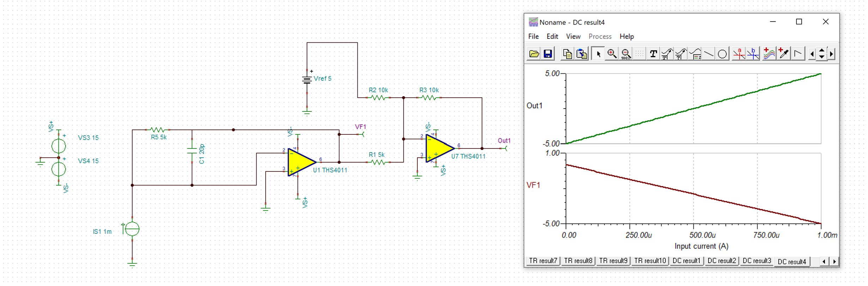Click the Input current (A) axis title
The width and height of the screenshot is (868, 286).
701,246
